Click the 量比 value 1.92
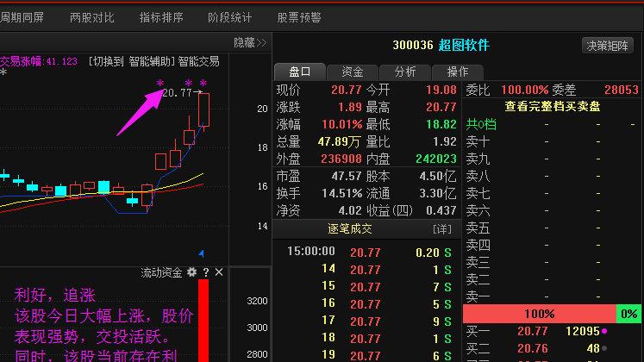Screen dimensions: 644x362 [444, 141]
